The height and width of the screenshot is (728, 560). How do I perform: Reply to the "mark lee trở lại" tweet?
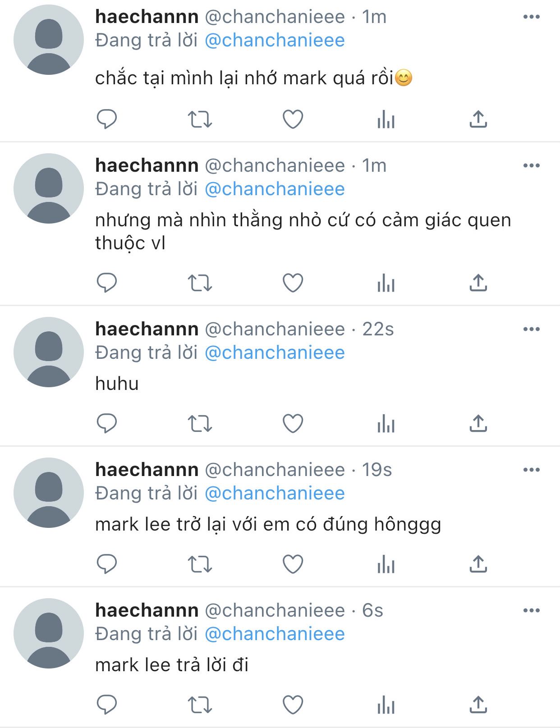107,564
